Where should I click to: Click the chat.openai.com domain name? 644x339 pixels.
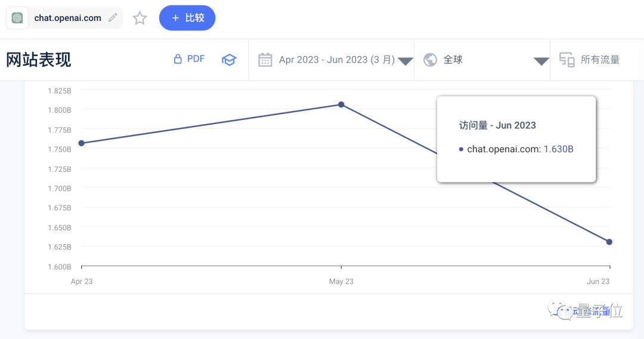pyautogui.click(x=68, y=18)
